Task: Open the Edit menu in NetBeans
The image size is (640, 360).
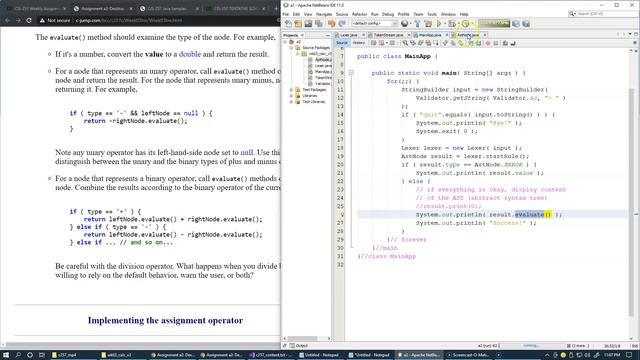Action: tap(296, 14)
